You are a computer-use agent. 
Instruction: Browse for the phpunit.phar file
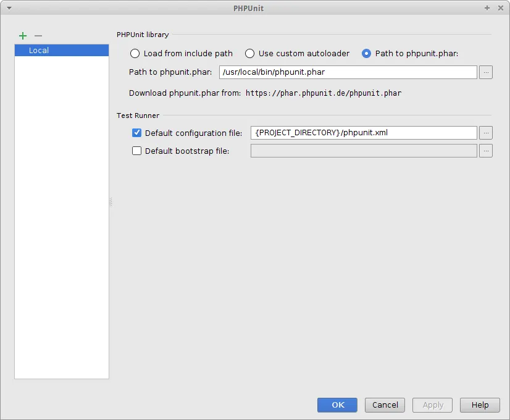486,72
